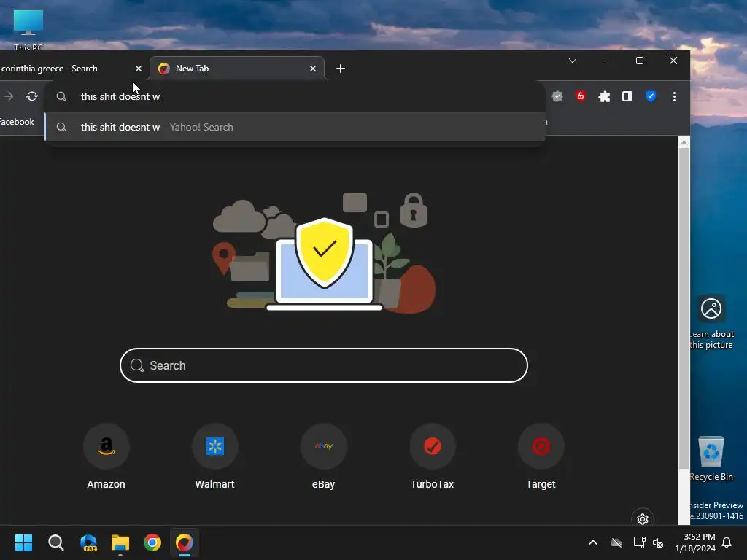Screen dimensions: 747x560
Task: Select the Recycle Bin desktop icon
Action: coord(711,459)
